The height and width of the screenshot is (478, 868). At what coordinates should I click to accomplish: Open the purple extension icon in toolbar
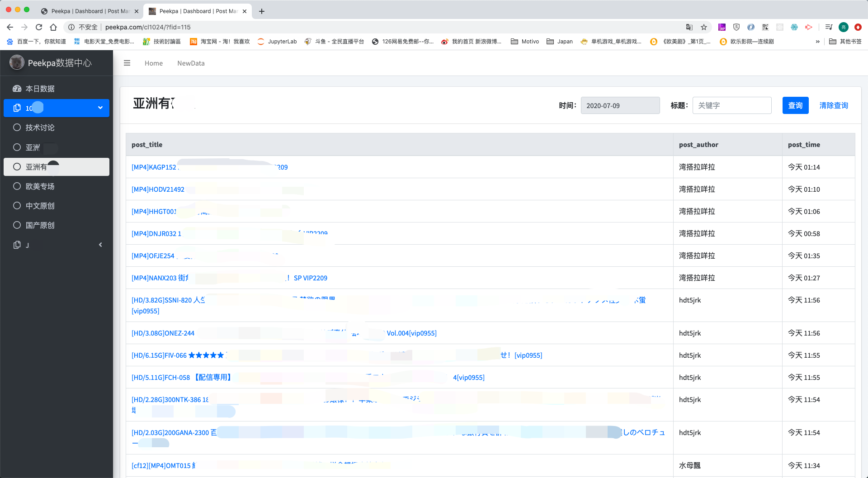coord(722,27)
